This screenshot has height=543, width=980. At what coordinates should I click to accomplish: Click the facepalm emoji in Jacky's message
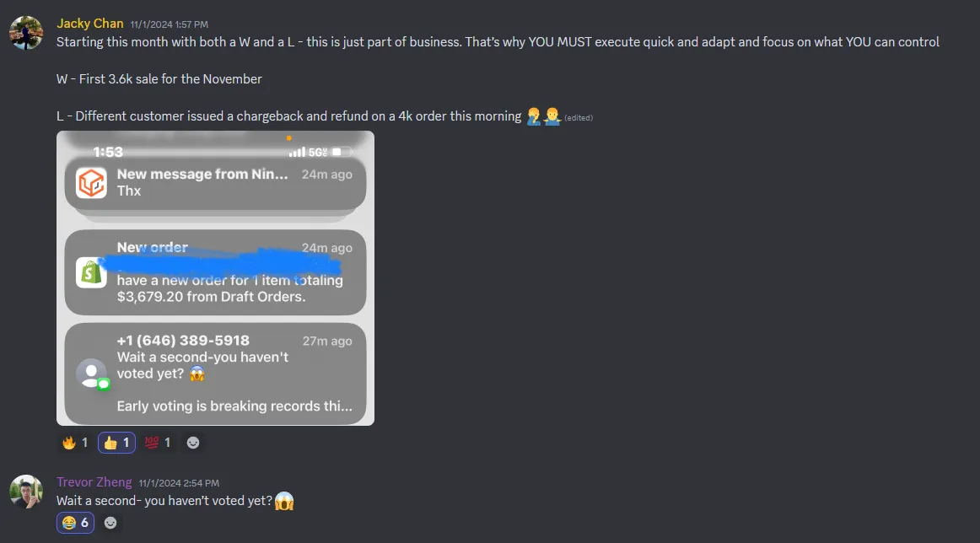pyautogui.click(x=533, y=116)
